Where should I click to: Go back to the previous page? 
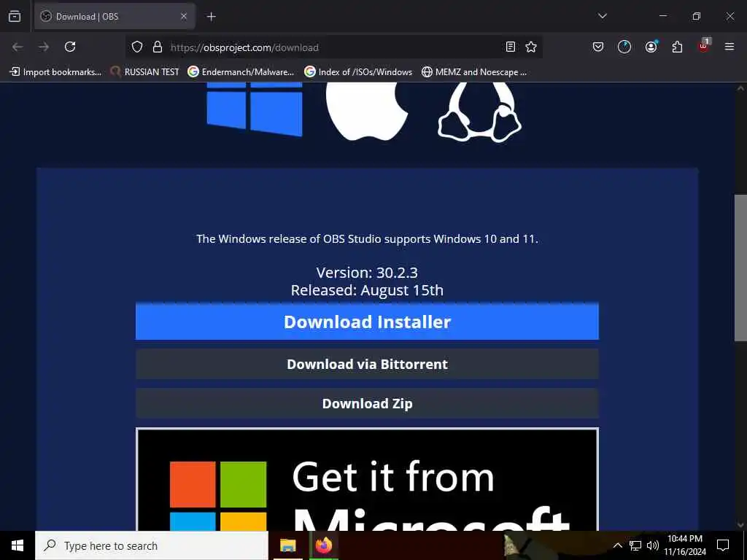[18, 47]
